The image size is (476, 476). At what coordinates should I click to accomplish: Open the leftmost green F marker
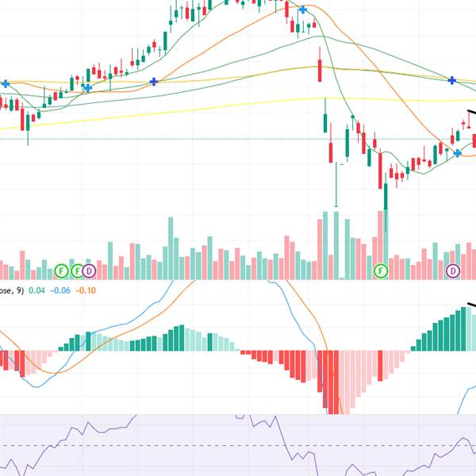[61, 271]
